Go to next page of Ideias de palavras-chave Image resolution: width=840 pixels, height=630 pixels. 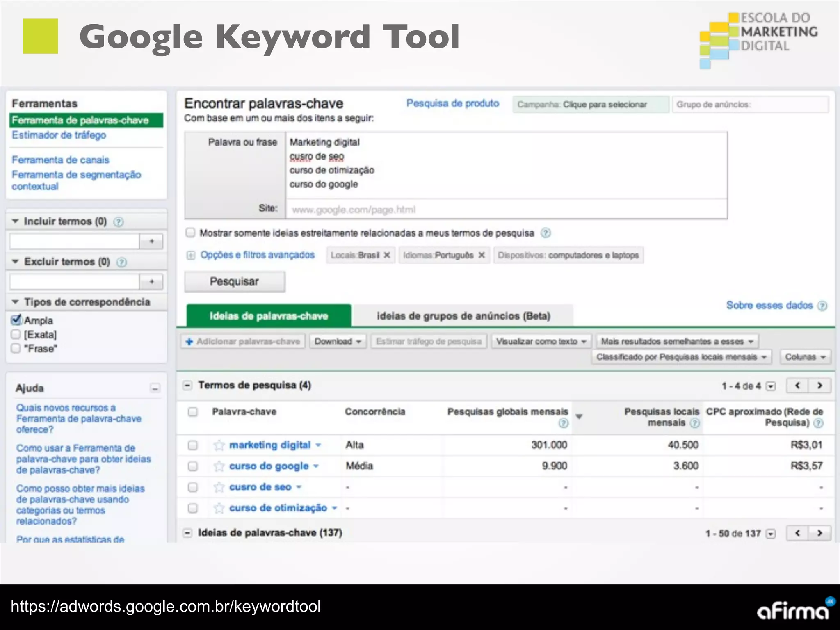click(819, 533)
